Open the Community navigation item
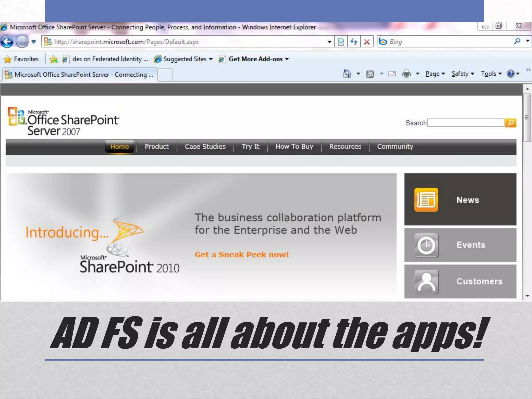 [x=395, y=147]
